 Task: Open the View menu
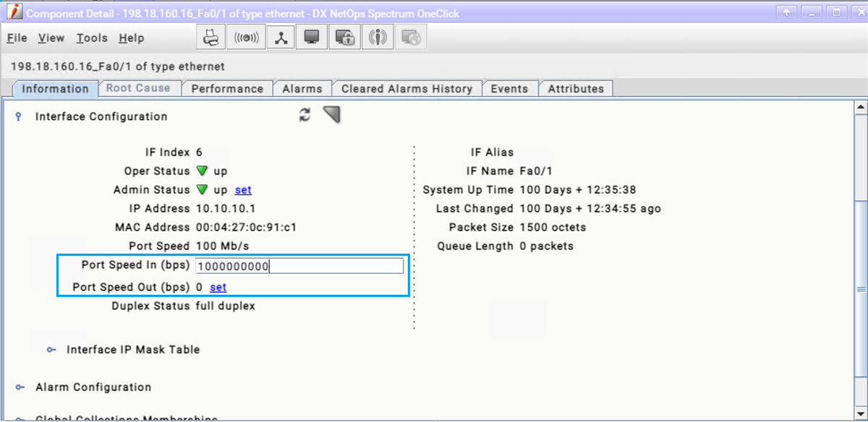[51, 38]
